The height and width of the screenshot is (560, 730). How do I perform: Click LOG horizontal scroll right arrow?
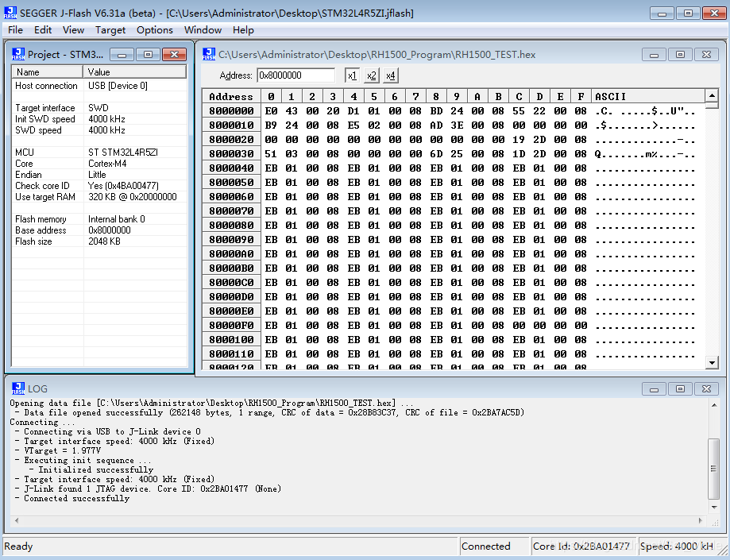[700, 520]
